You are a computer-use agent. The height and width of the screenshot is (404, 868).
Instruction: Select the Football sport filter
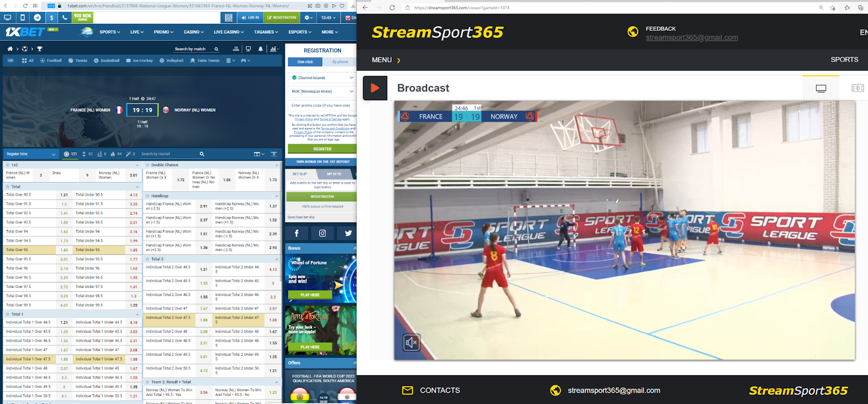click(x=51, y=61)
